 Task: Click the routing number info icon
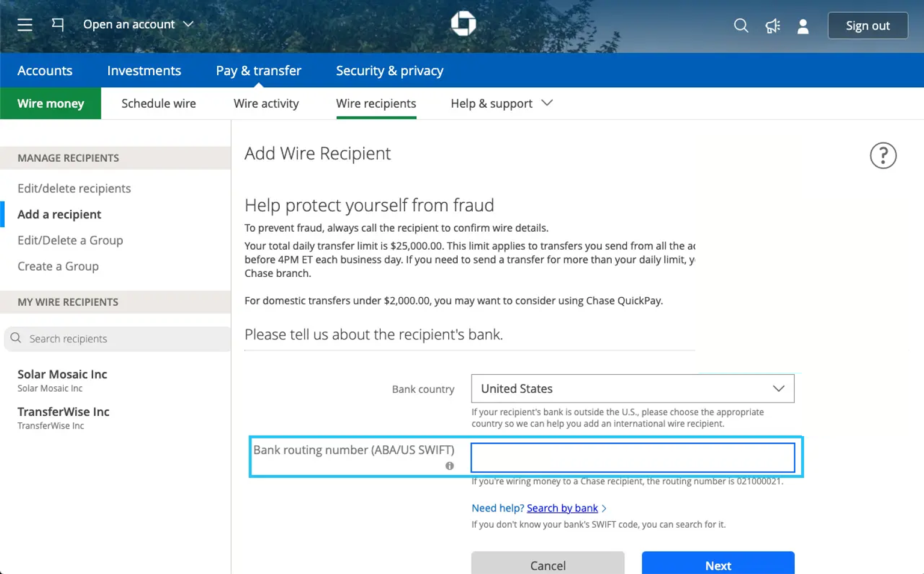pos(449,466)
